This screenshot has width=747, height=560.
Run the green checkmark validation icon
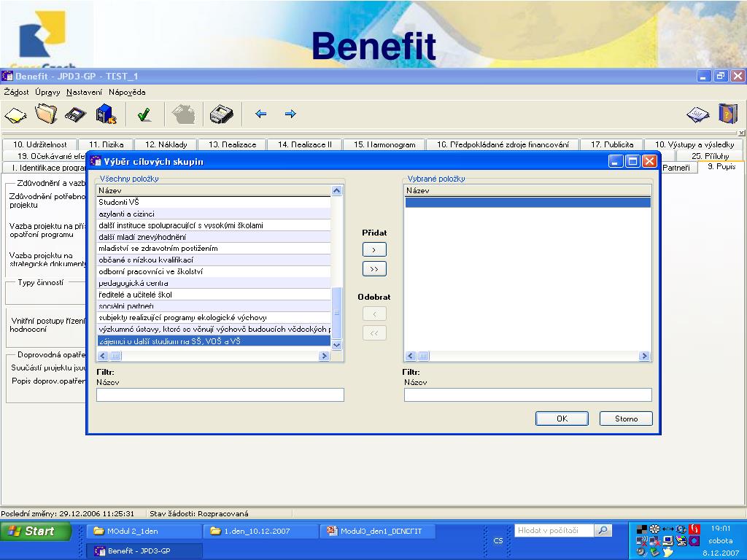(144, 114)
